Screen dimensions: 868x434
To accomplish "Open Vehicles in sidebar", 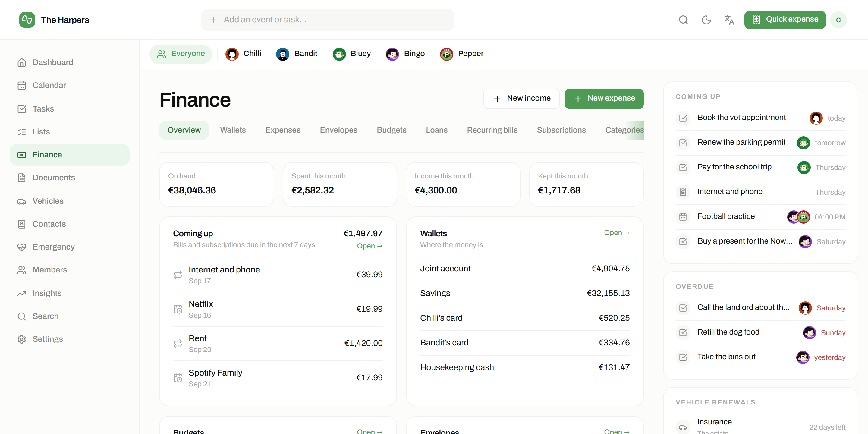I will 69,201.
